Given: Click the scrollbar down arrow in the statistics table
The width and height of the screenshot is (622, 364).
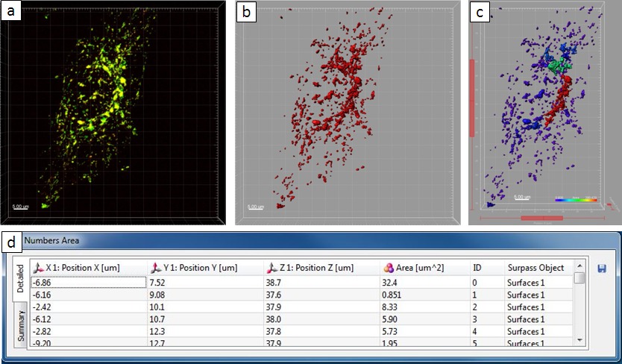Looking at the screenshot, I should (x=579, y=340).
